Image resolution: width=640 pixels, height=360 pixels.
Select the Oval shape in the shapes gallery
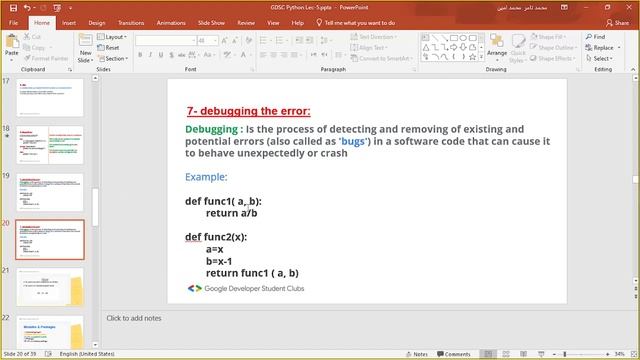[463, 38]
